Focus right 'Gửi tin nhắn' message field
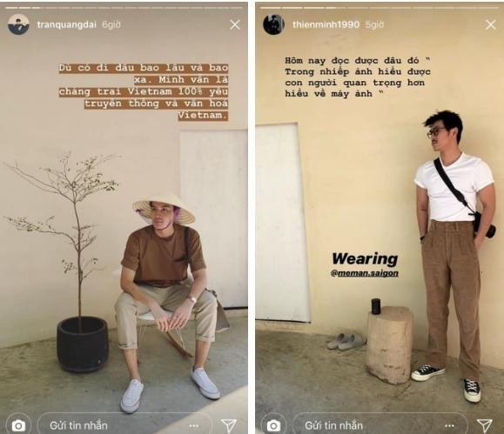 (380, 424)
